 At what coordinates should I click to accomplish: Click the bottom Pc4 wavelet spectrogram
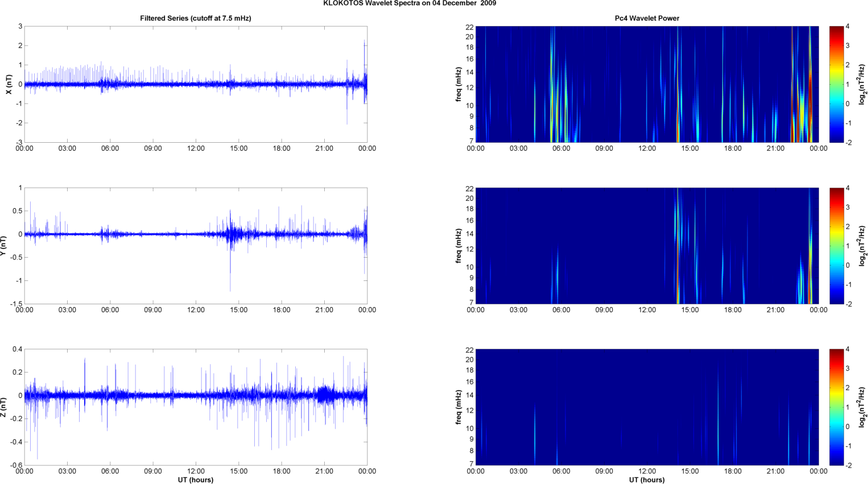tap(647, 407)
